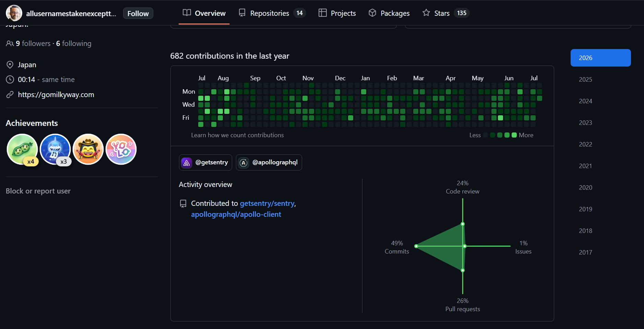Click the 24% Code review chart label
The height and width of the screenshot is (329, 644).
(x=463, y=187)
